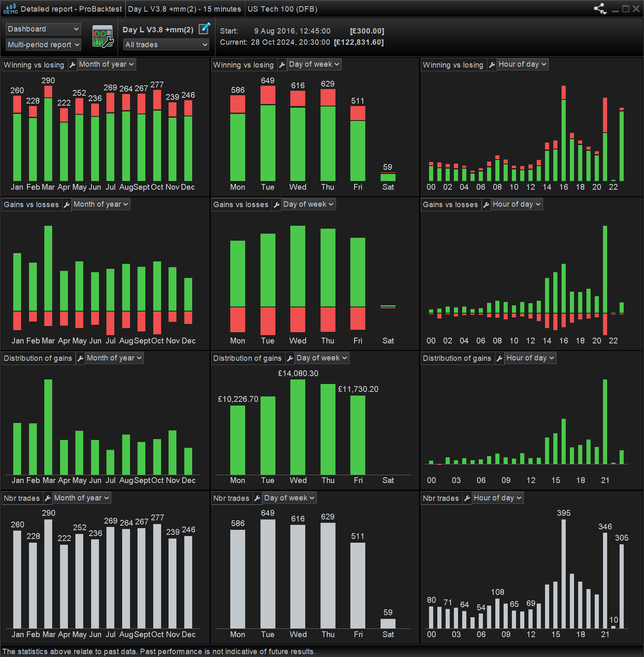Image resolution: width=644 pixels, height=657 pixels.
Task: Click the wrench beside Gains vs losses Month of year
Action: coord(67,205)
